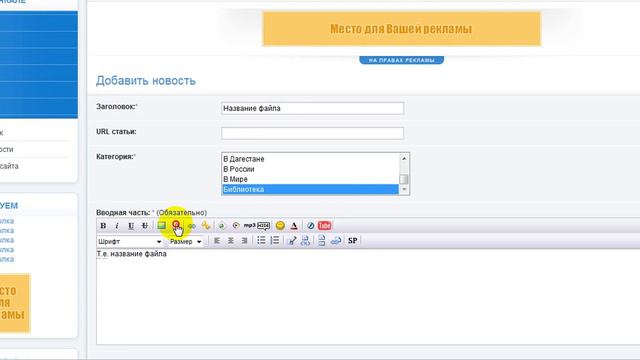Click the Заголовок field containing Название файла
640x360 pixels.
(313, 108)
